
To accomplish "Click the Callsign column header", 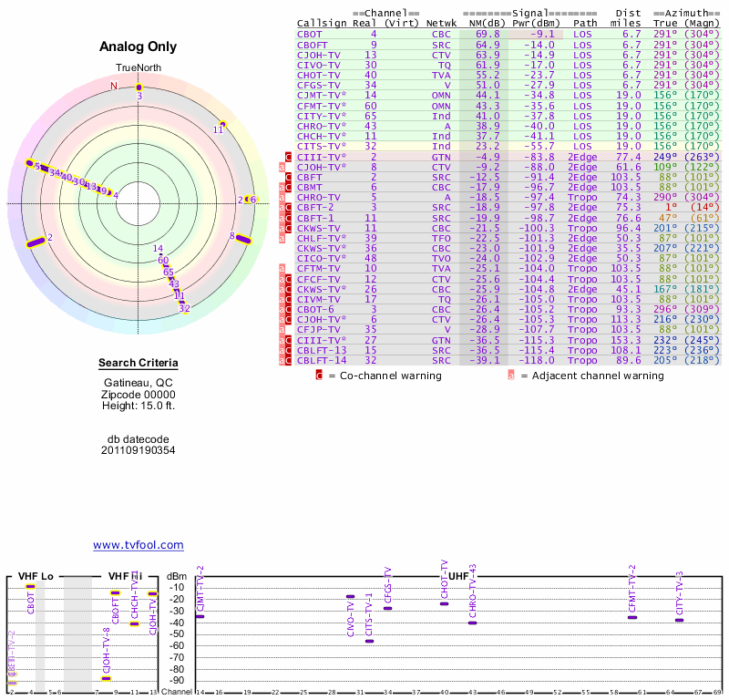I will 322,22.
